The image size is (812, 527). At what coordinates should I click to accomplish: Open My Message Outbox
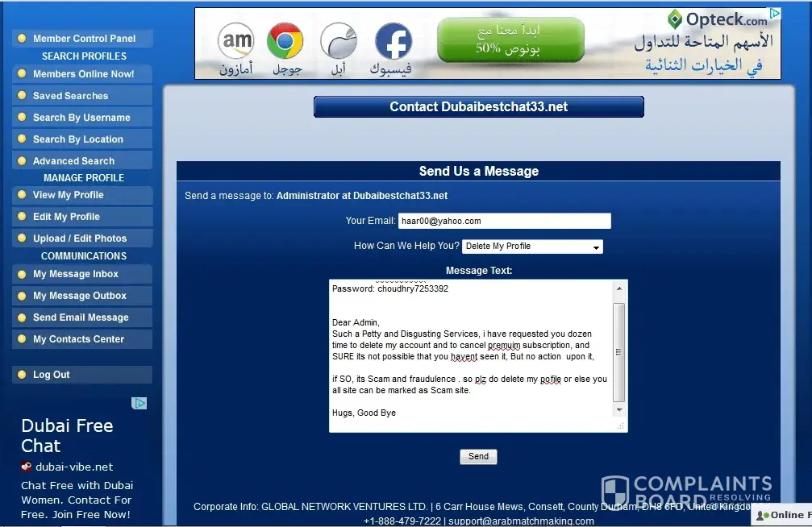pos(82,296)
